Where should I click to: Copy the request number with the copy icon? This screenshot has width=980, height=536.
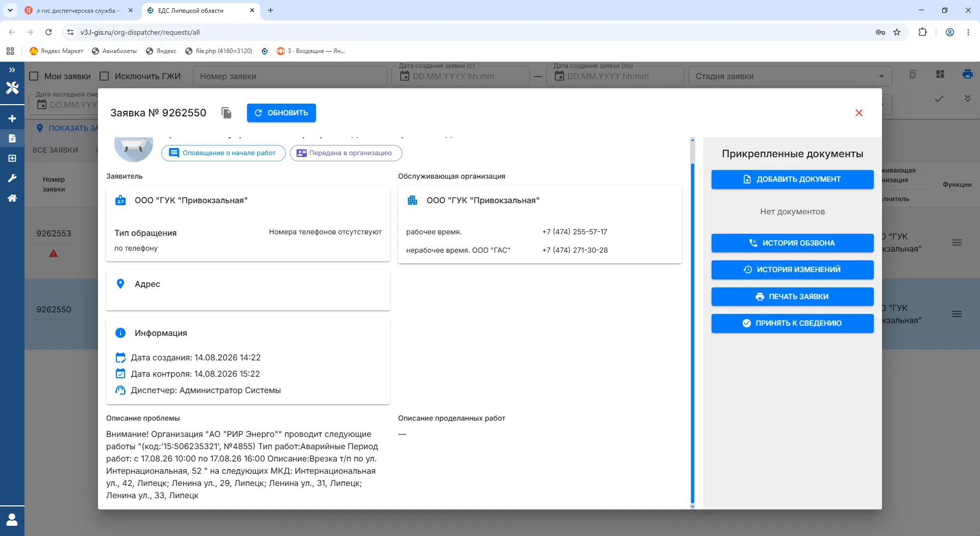227,113
